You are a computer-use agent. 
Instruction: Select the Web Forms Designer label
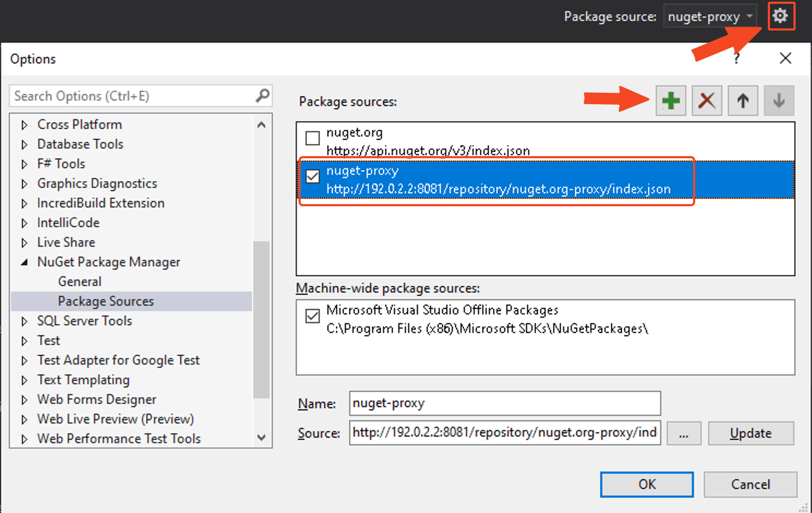pos(97,399)
